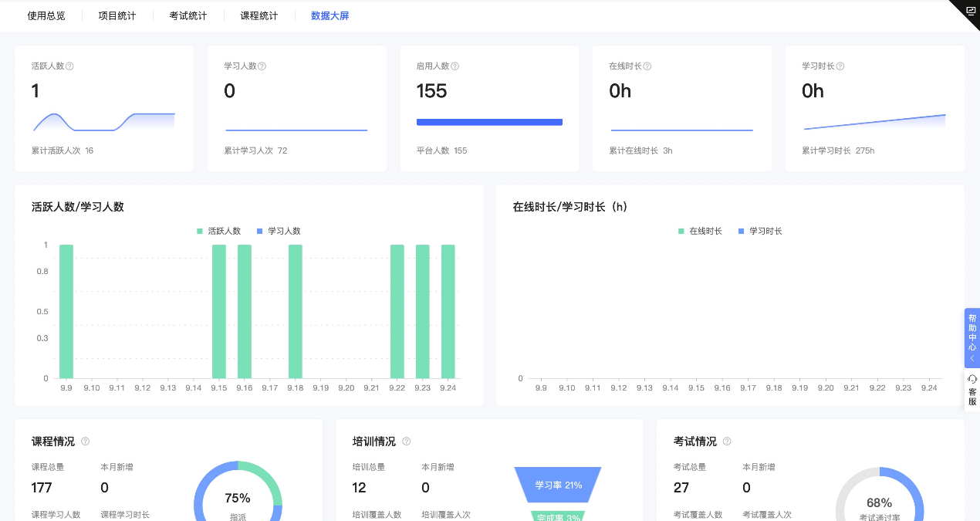This screenshot has height=521, width=980.
Task: Click the 9.22 green bar
Action: coord(397,311)
